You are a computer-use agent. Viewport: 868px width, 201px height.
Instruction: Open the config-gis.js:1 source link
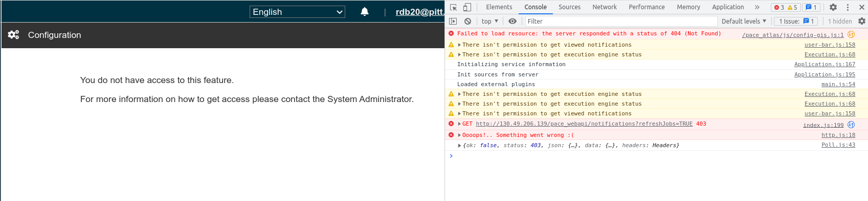coord(793,35)
